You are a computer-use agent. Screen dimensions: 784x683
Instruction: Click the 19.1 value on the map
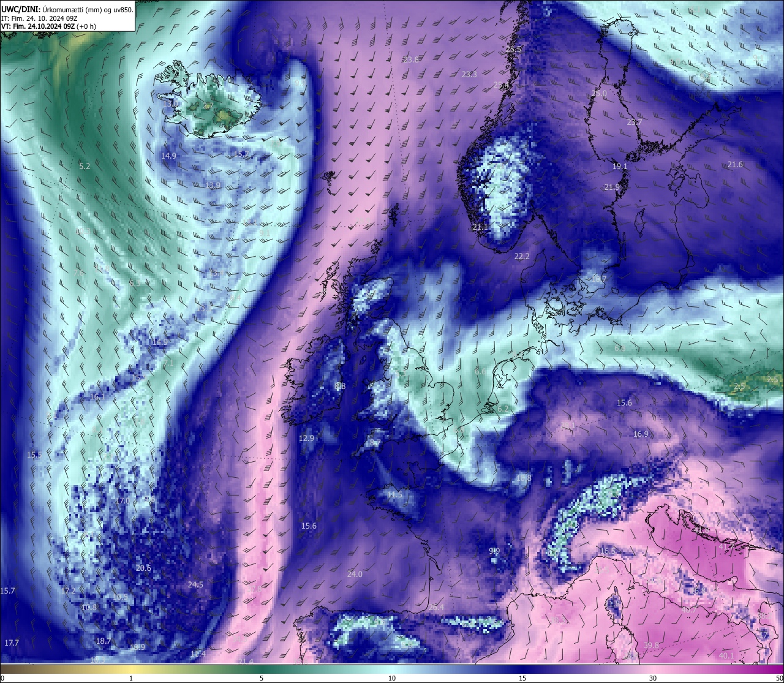pyautogui.click(x=620, y=166)
